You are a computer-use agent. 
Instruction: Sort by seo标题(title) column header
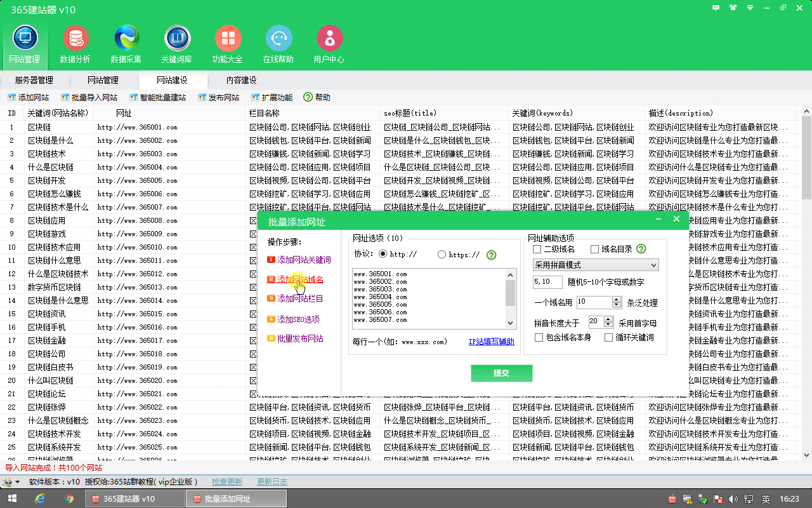[x=444, y=113]
